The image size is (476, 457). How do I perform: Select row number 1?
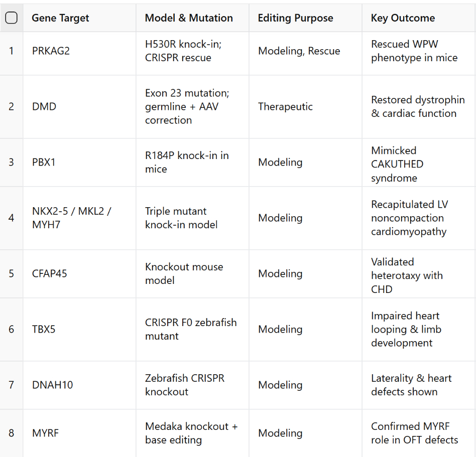tap(11, 51)
